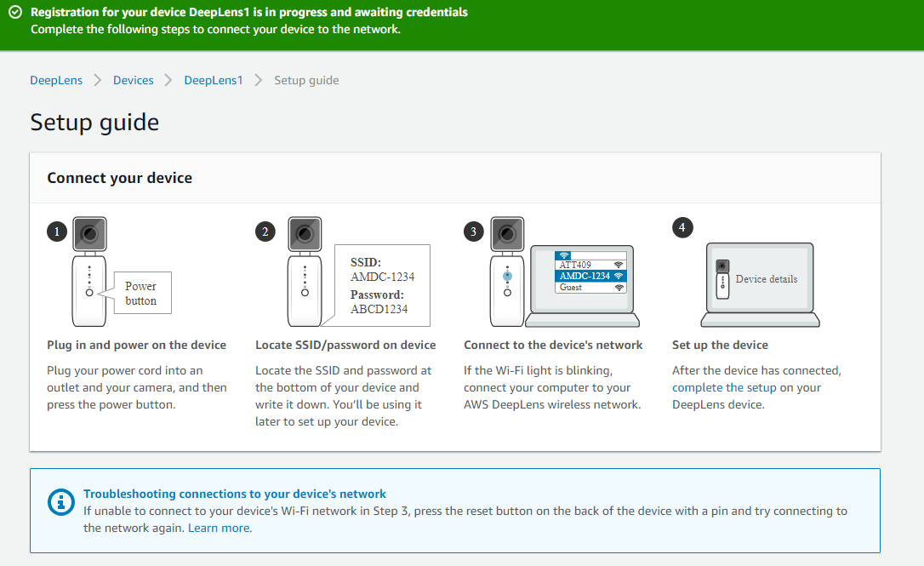Screen dimensions: 924x566
Task: Click the ATT409 network entry in illustration
Action: point(576,265)
